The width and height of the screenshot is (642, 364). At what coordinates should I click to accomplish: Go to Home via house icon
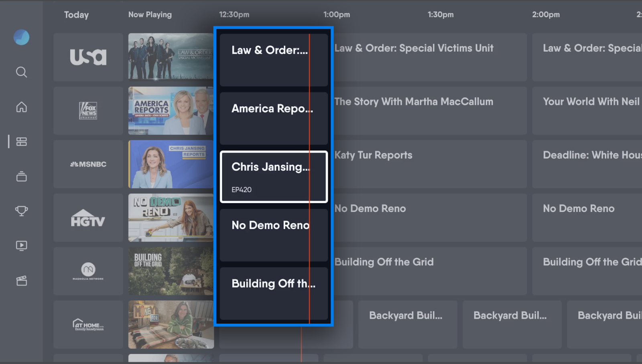(21, 107)
